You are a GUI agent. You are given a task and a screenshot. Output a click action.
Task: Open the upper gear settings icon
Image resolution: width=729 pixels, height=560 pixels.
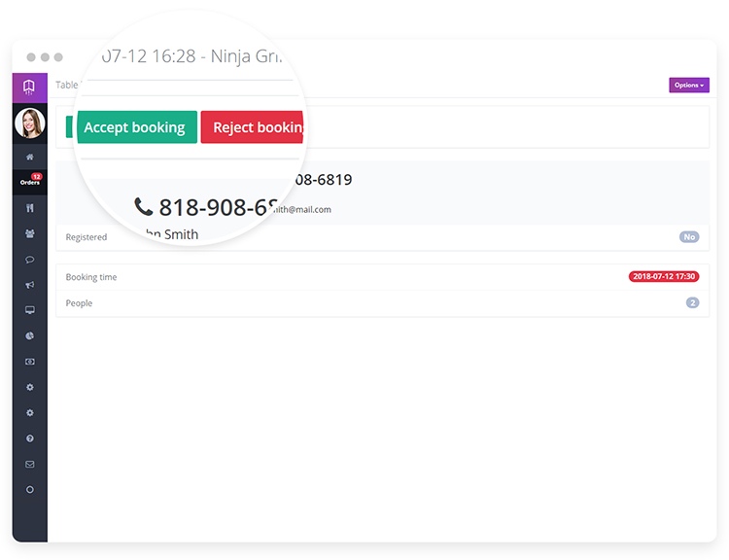pyautogui.click(x=30, y=387)
